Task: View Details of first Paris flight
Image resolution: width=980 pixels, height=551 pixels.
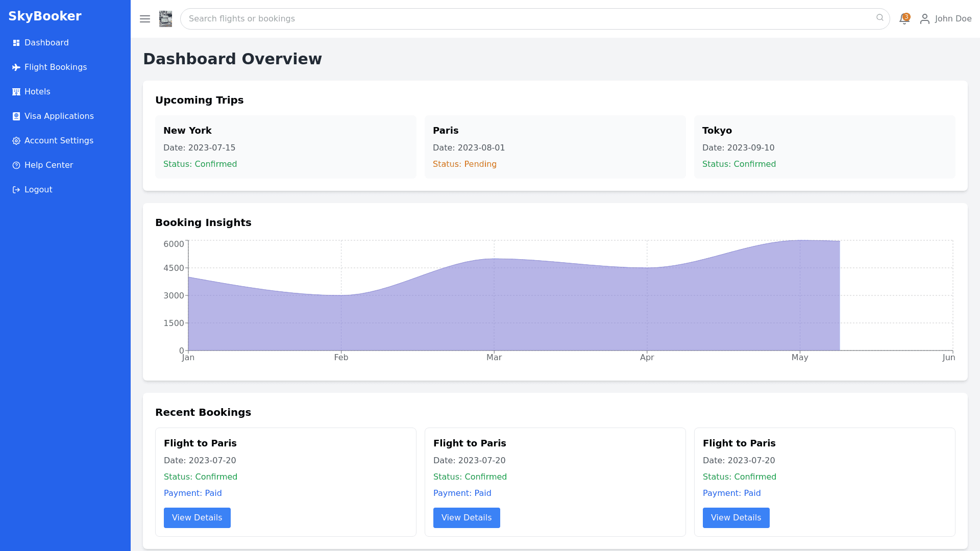Action: (197, 518)
